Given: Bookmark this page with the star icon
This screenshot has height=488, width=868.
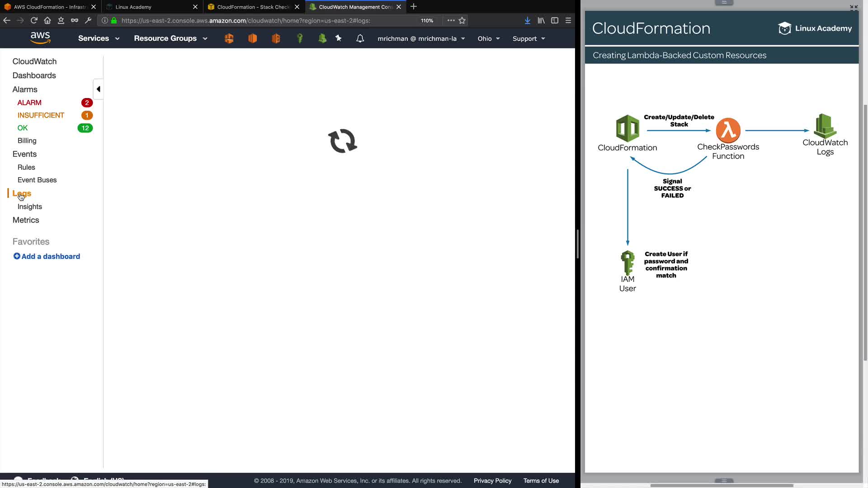Looking at the screenshot, I should coord(462,20).
